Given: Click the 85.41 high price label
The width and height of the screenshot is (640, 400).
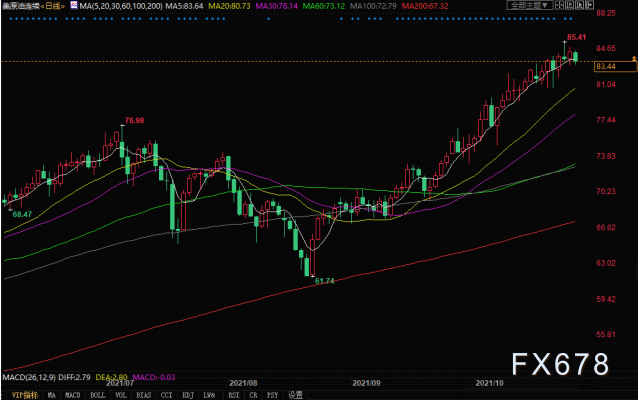Looking at the screenshot, I should tap(577, 37).
